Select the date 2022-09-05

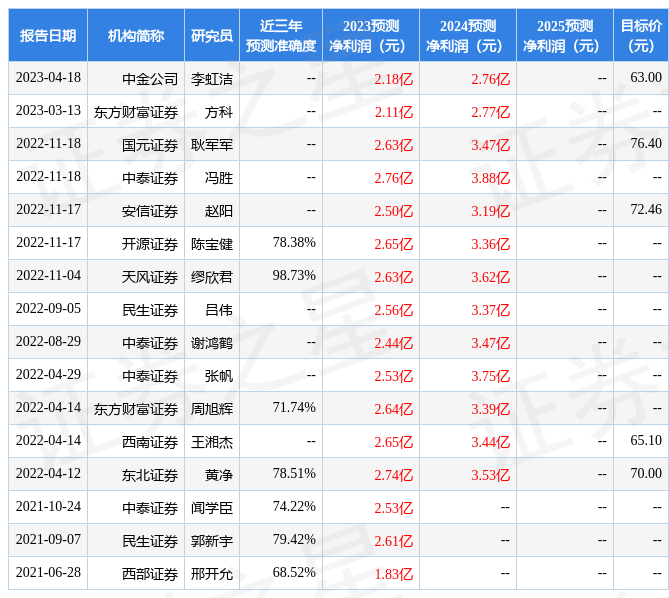point(48,308)
